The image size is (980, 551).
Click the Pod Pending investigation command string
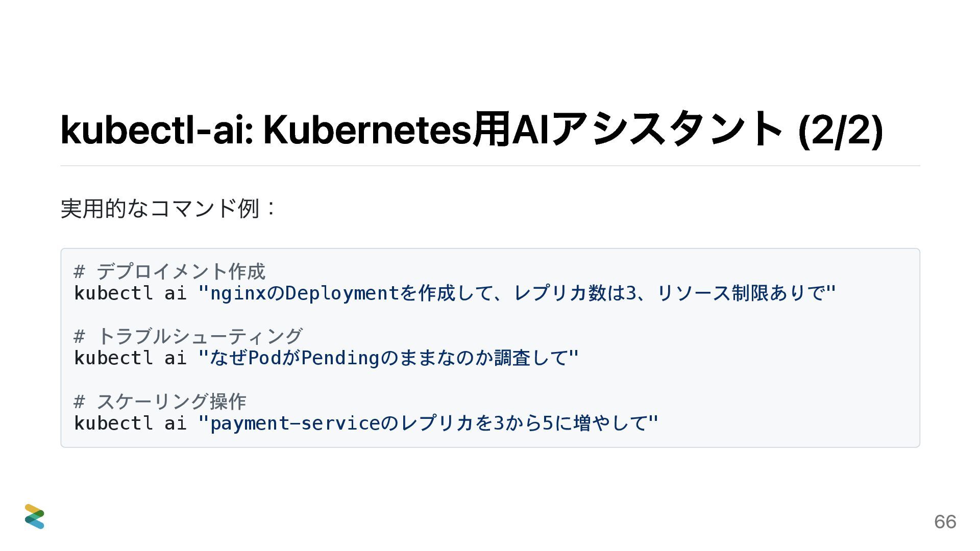pos(388,358)
